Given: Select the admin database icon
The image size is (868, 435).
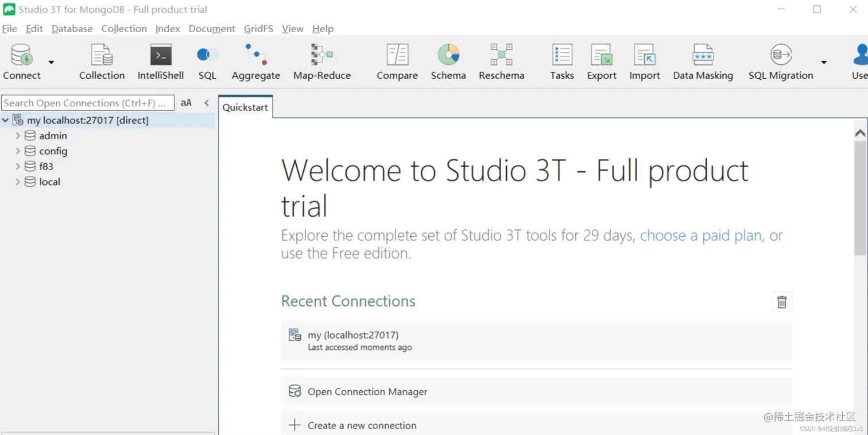Looking at the screenshot, I should [30, 136].
